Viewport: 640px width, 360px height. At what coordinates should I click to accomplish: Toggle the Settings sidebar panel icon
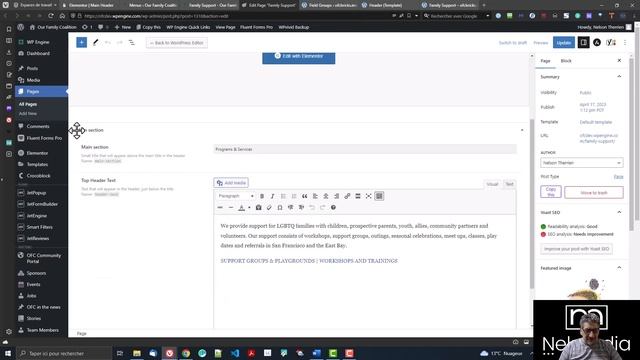point(584,42)
